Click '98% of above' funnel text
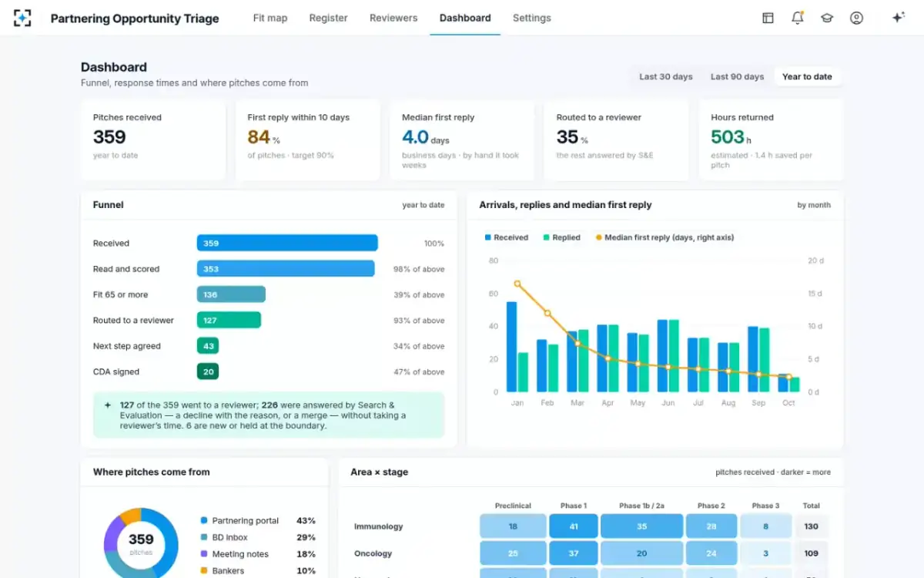This screenshot has width=924, height=578. click(419, 269)
